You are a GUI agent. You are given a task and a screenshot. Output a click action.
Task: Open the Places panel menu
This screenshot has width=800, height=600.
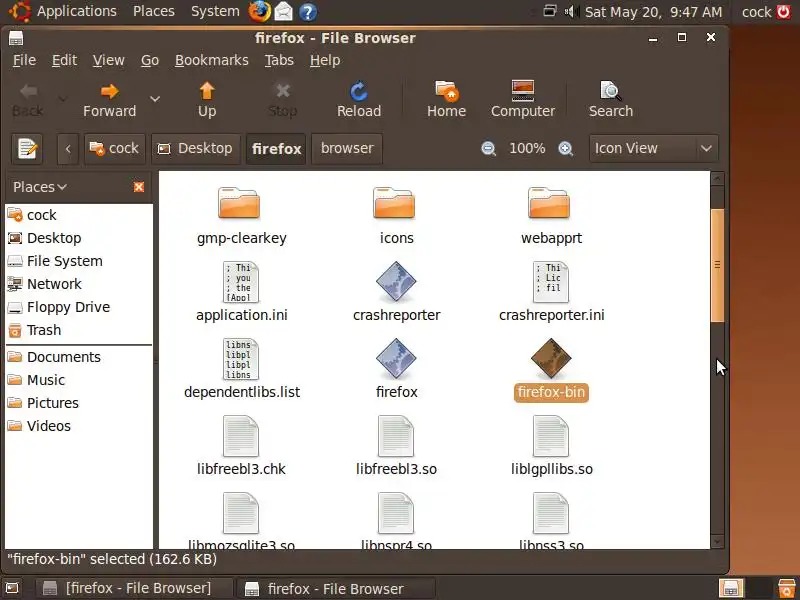click(154, 12)
